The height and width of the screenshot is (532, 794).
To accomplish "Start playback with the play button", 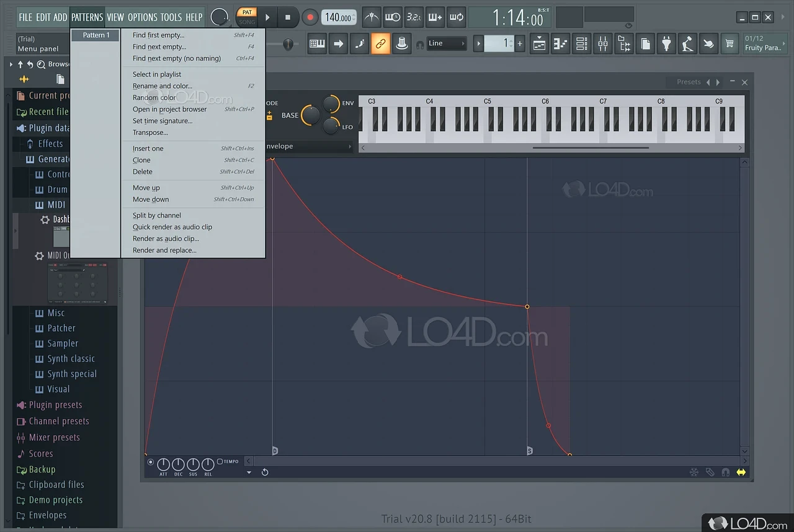I will [267, 17].
